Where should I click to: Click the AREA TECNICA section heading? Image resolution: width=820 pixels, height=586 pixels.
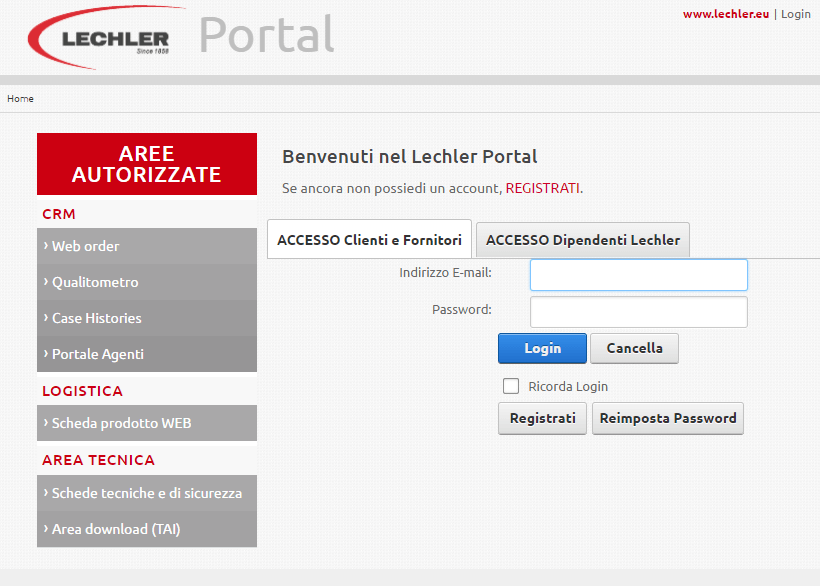(98, 460)
